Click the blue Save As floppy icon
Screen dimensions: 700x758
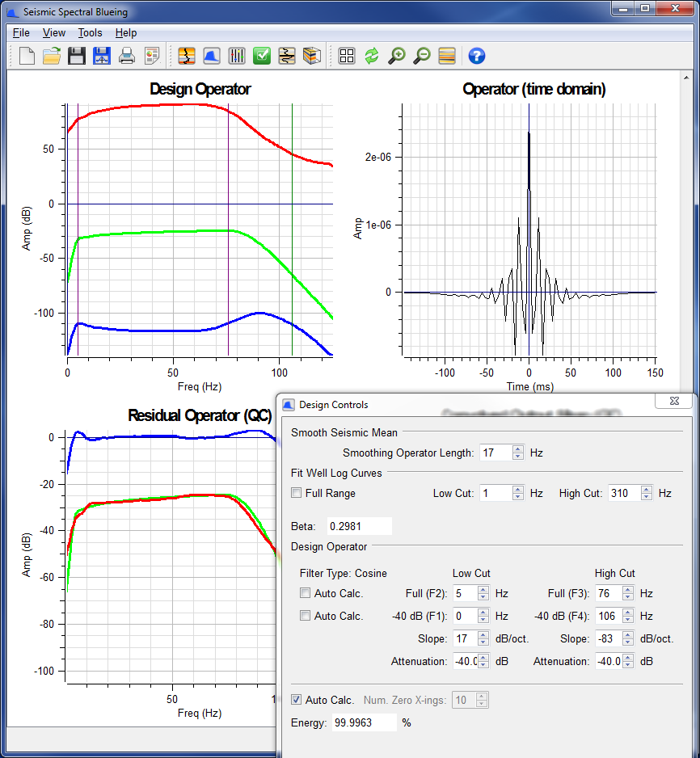tap(102, 56)
